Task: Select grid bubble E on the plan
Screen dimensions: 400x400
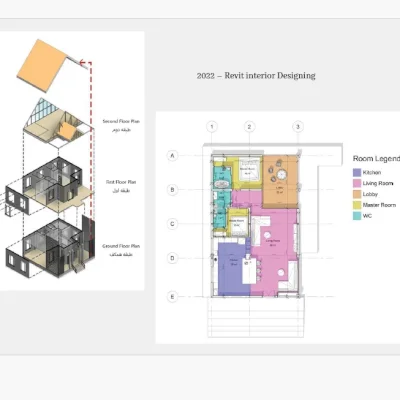Action: coord(172,297)
